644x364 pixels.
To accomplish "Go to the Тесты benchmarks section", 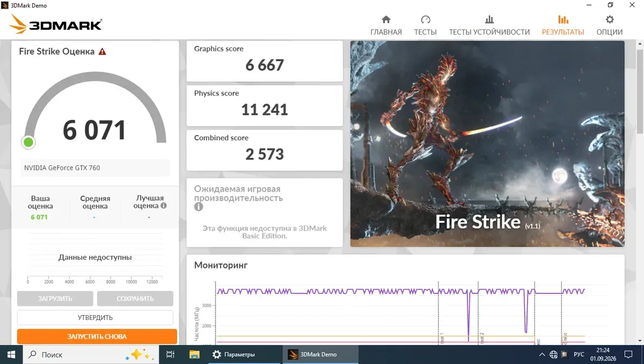I will coord(425,25).
